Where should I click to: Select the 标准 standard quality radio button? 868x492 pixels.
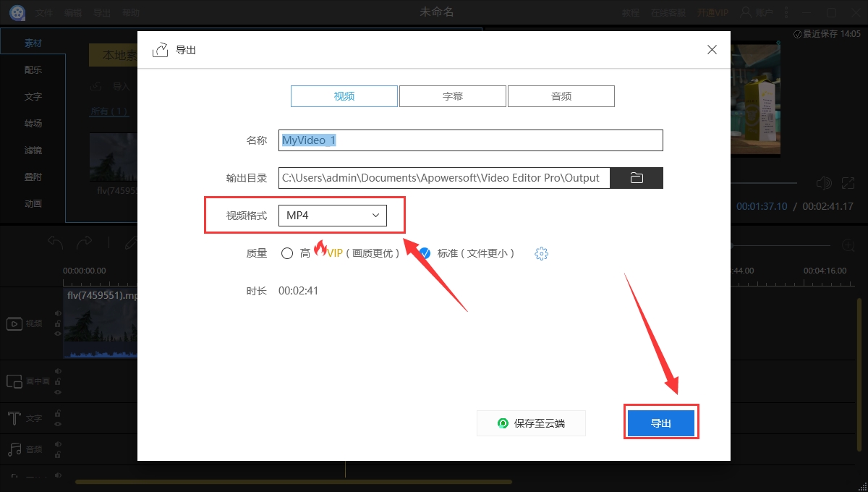[425, 253]
